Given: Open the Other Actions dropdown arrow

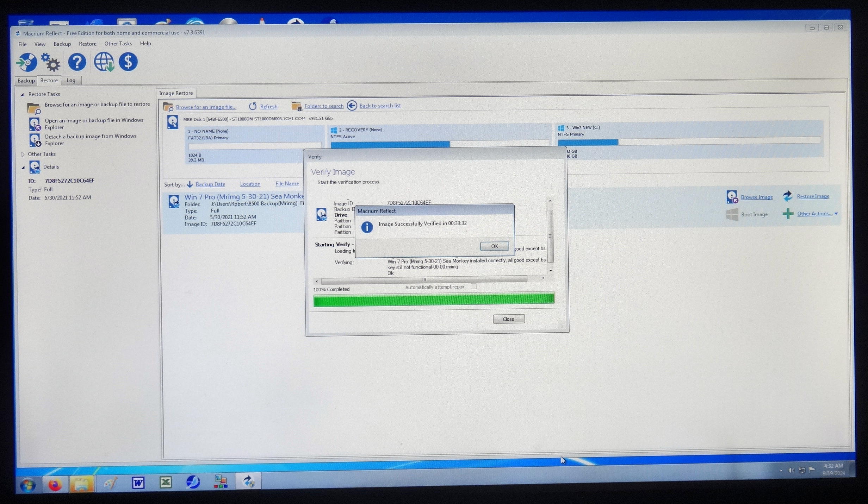Looking at the screenshot, I should pos(836,214).
